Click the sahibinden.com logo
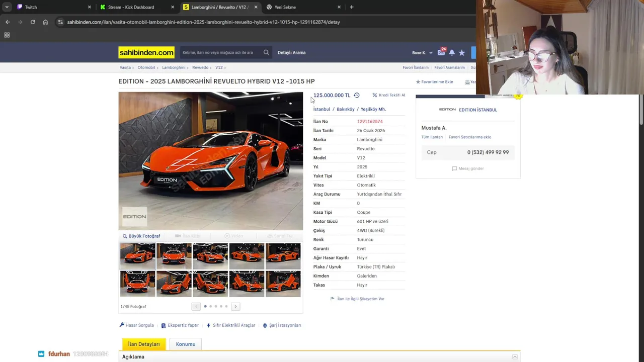 point(146,52)
